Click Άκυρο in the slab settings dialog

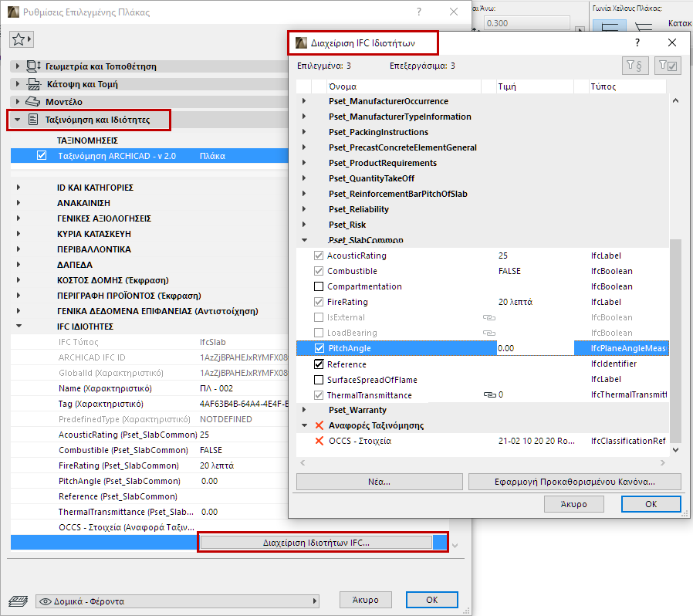(366, 600)
